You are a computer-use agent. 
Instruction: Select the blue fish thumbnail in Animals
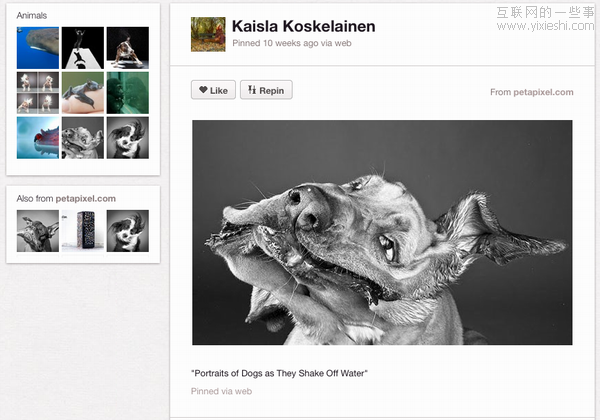(38, 137)
